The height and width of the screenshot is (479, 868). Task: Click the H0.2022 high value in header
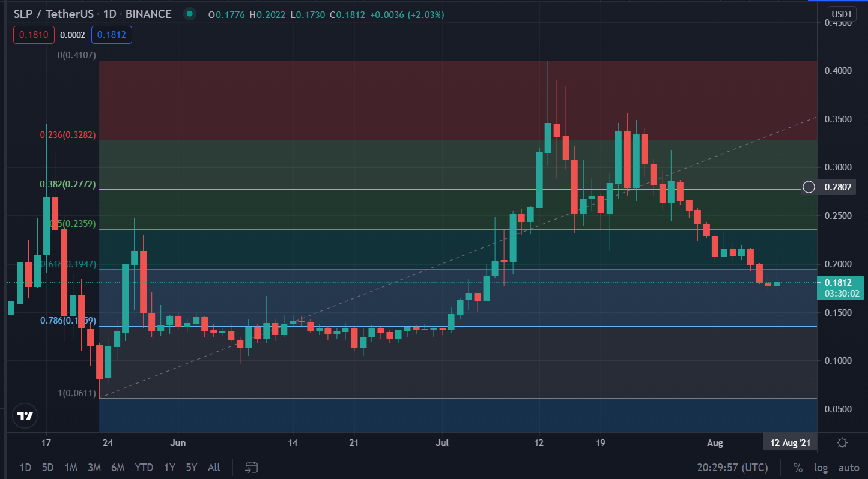click(x=268, y=14)
